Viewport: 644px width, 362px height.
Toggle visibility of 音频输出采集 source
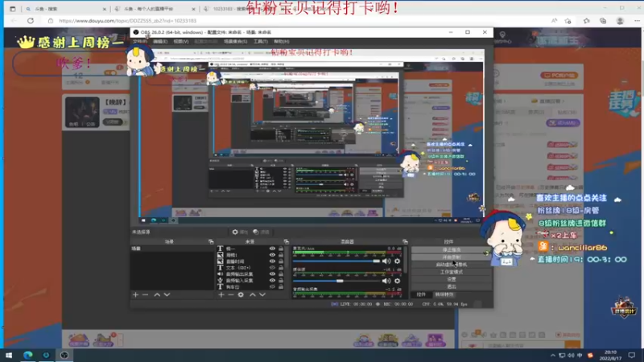(272, 274)
